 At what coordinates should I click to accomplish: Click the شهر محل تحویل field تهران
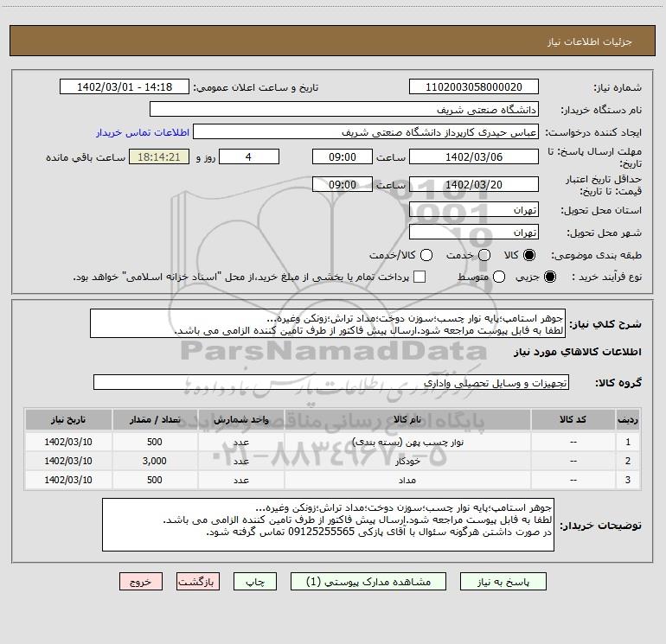(x=474, y=233)
